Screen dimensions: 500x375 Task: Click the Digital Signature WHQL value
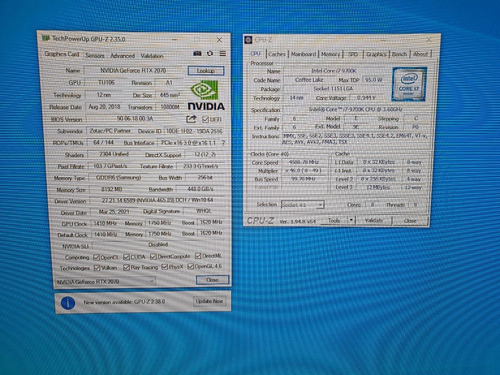point(204,211)
